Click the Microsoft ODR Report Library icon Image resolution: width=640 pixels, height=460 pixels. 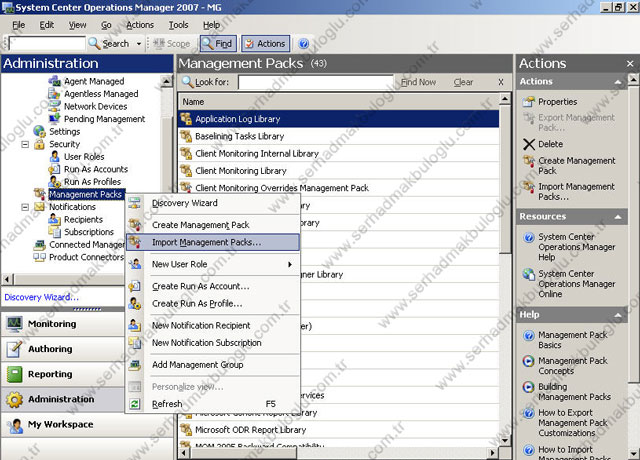point(186,429)
